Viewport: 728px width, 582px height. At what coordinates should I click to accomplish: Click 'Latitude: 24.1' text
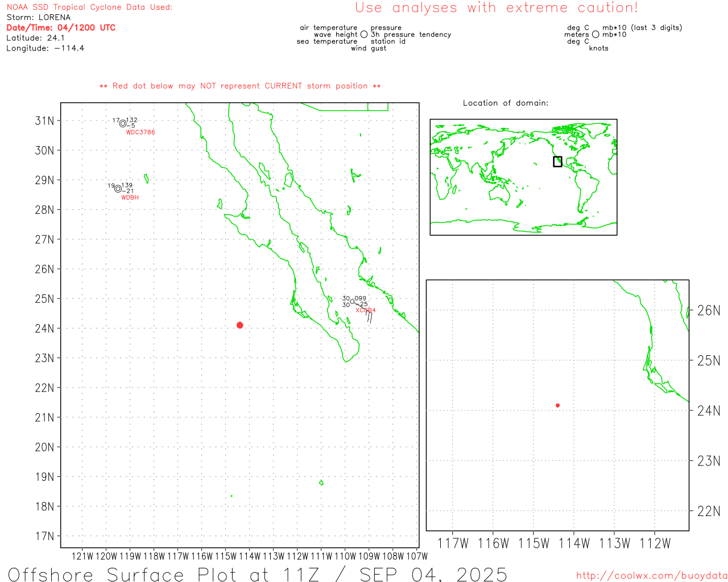(36, 38)
